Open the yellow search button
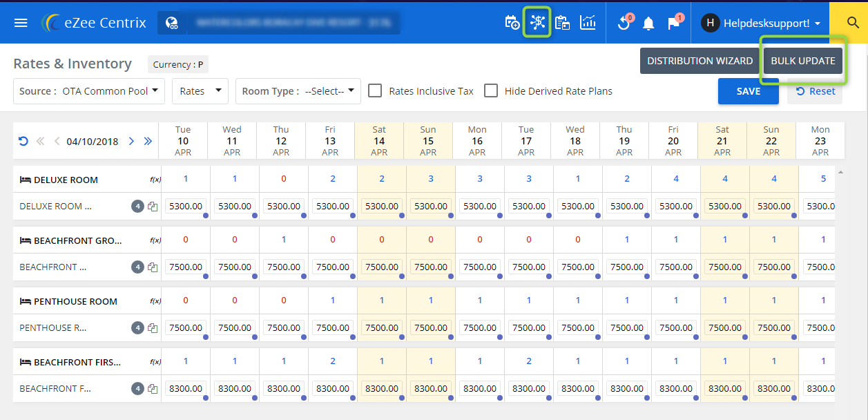The image size is (868, 420). (x=853, y=23)
